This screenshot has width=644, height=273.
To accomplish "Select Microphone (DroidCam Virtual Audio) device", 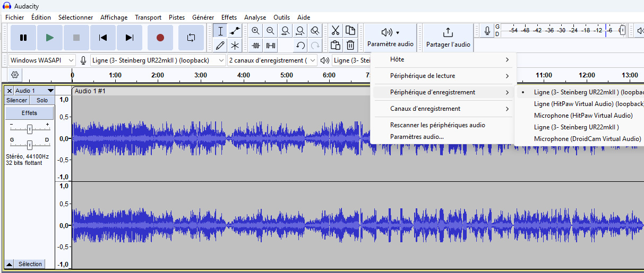I will pyautogui.click(x=580, y=139).
